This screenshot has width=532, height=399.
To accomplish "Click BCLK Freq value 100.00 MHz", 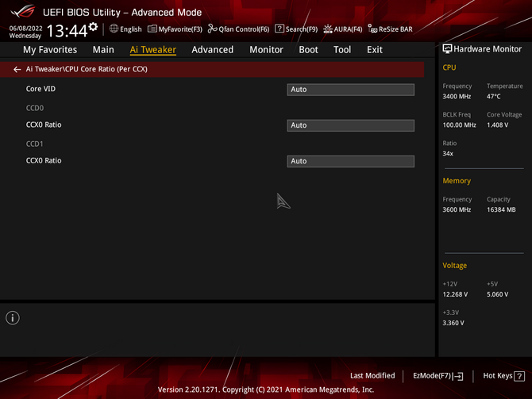I will (460, 125).
